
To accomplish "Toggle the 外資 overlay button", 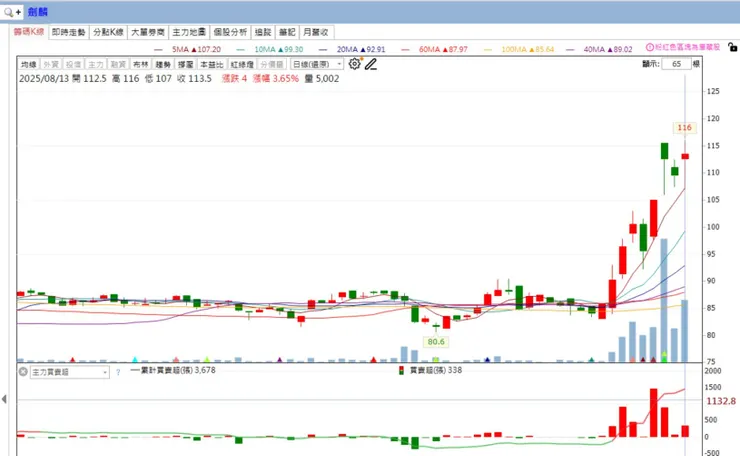I will 51,64.
